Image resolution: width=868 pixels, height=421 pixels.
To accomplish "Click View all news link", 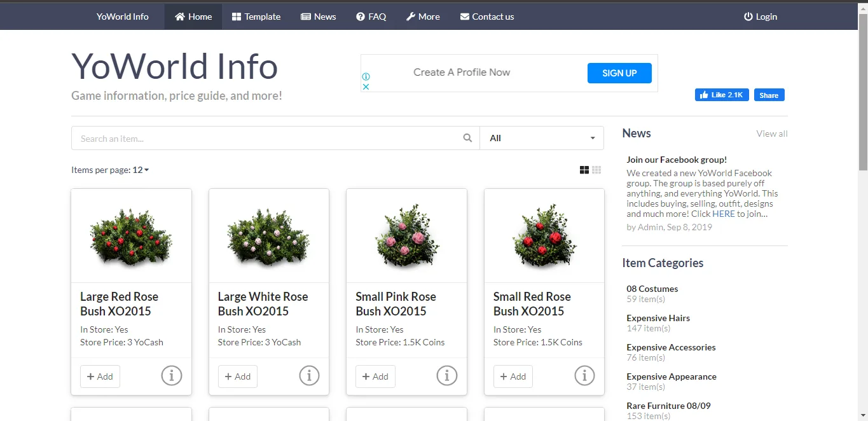I will pos(772,134).
